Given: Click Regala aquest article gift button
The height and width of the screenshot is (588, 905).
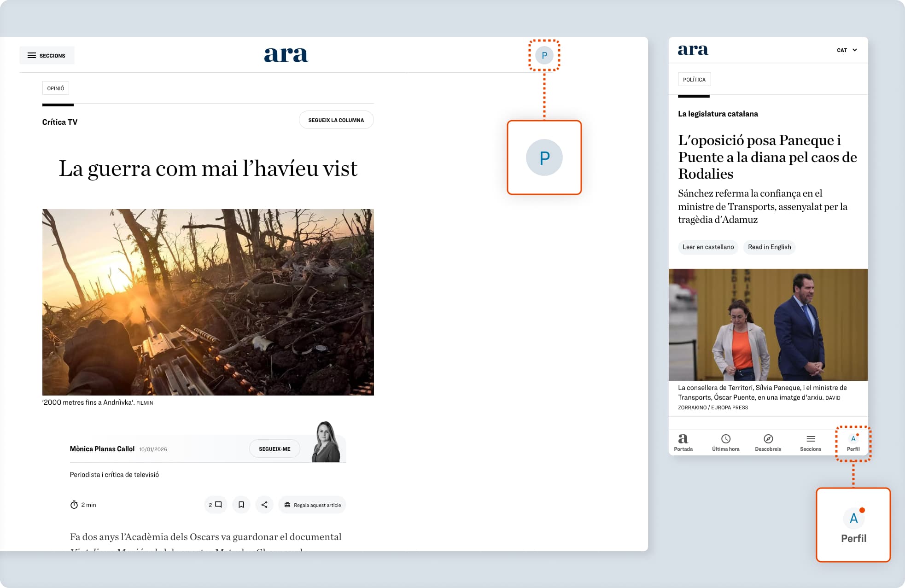Looking at the screenshot, I should [x=312, y=505].
